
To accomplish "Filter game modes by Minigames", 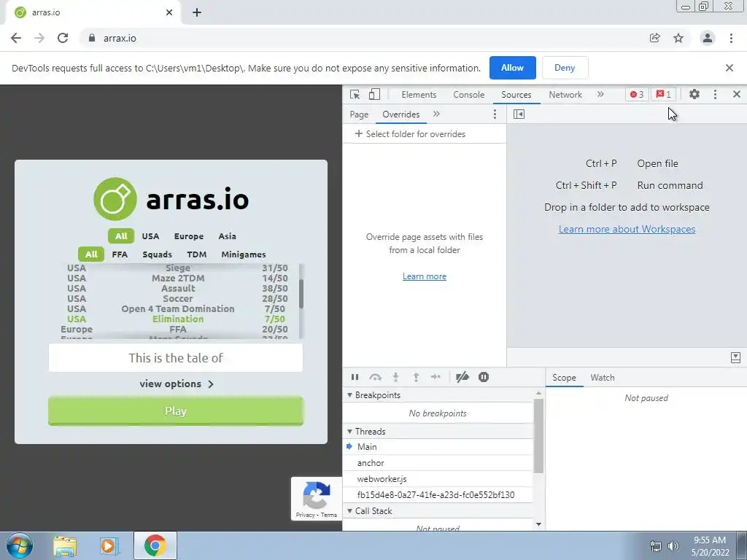I will [244, 254].
